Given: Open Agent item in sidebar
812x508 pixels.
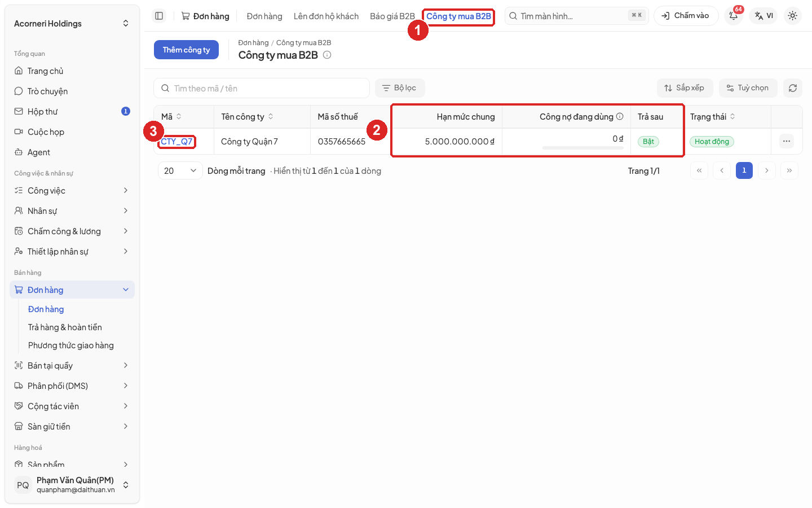Looking at the screenshot, I should coord(72,152).
